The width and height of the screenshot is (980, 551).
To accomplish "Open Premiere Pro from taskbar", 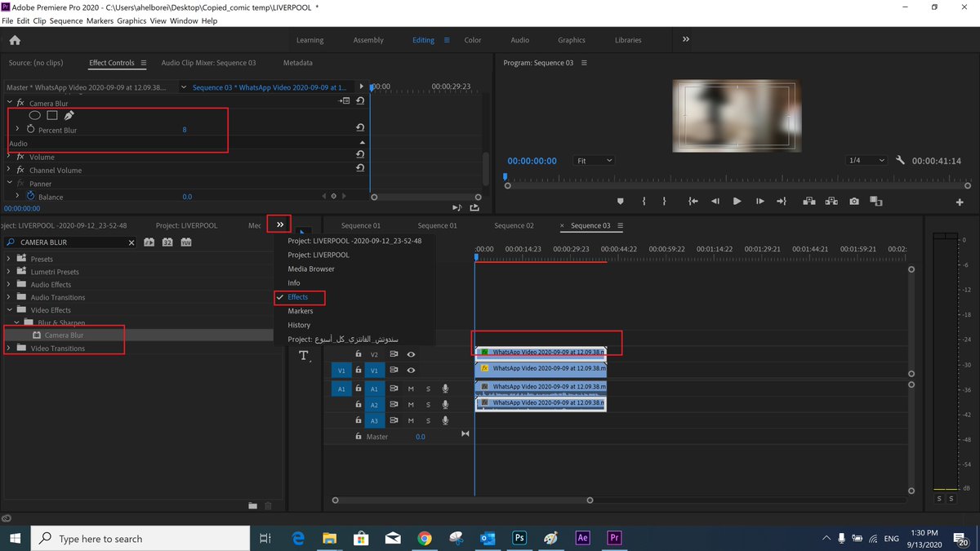I will [614, 538].
